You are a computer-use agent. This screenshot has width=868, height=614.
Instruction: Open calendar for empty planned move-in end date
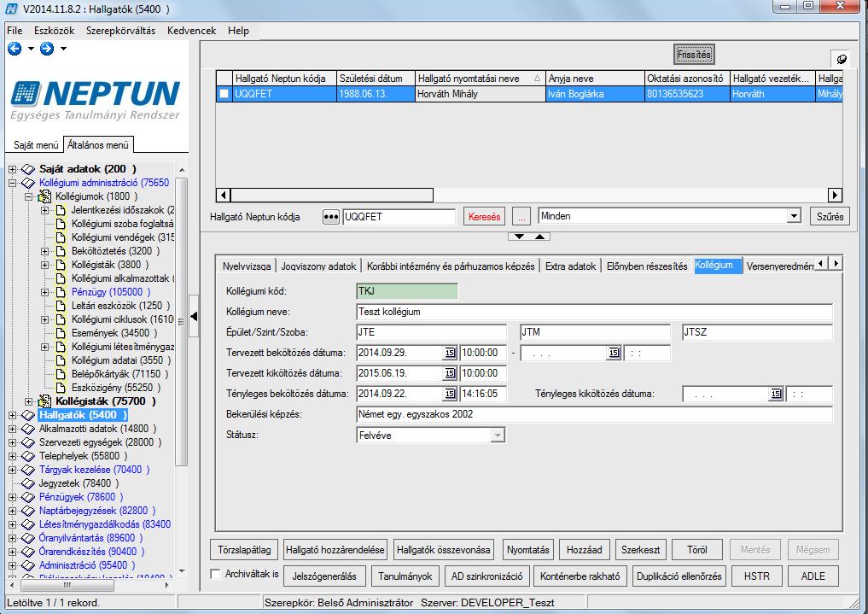pos(614,353)
